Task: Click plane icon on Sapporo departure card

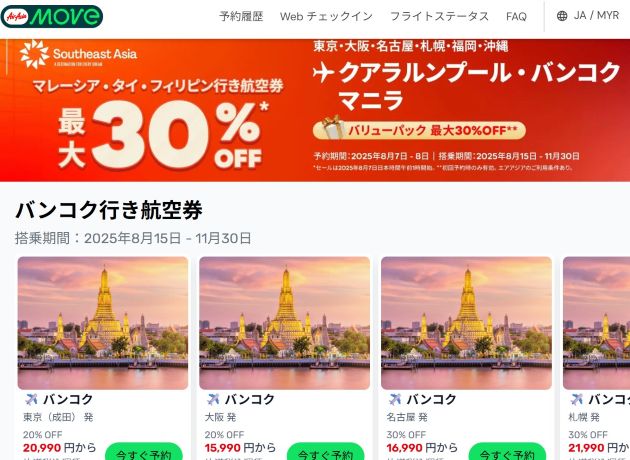Action: [x=576, y=399]
